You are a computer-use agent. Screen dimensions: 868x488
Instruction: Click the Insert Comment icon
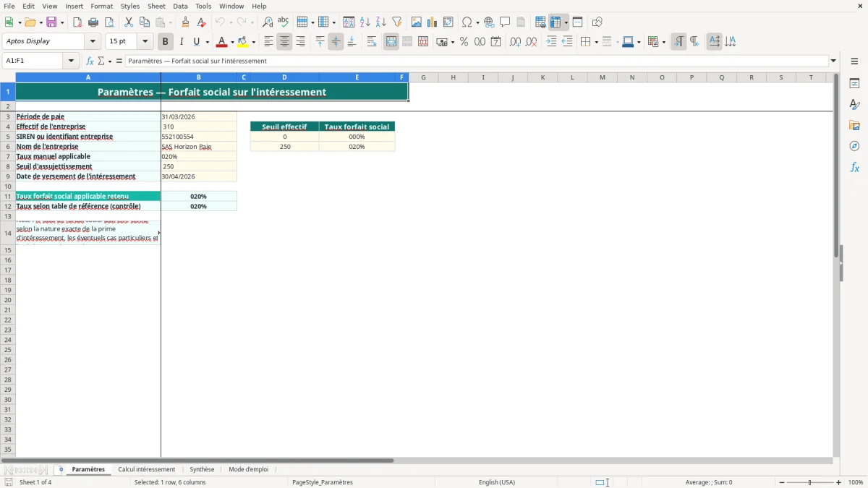coord(505,22)
